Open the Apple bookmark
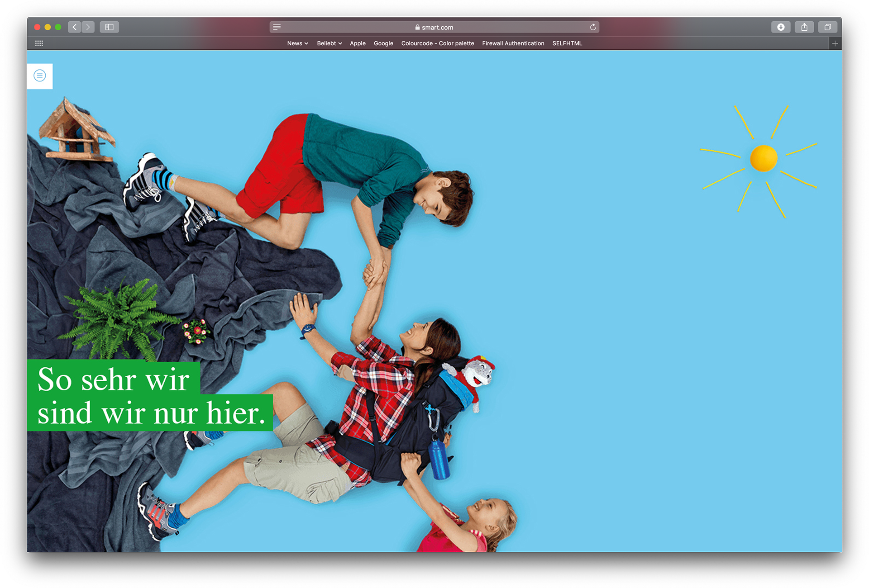 pos(358,43)
